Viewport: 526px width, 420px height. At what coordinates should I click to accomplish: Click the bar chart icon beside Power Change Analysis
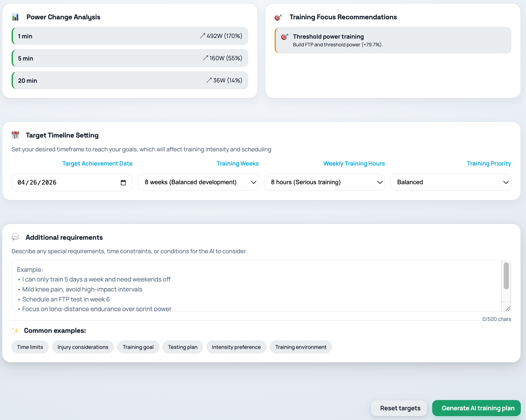coord(15,17)
